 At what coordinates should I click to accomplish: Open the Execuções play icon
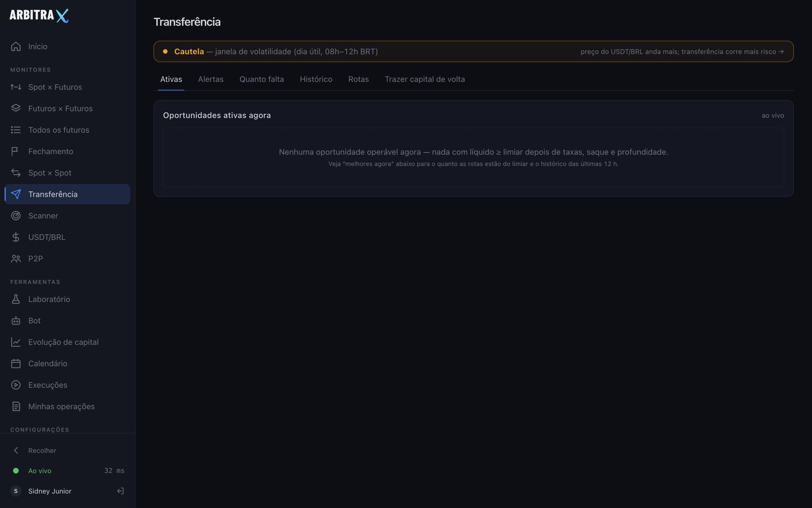coord(16,385)
